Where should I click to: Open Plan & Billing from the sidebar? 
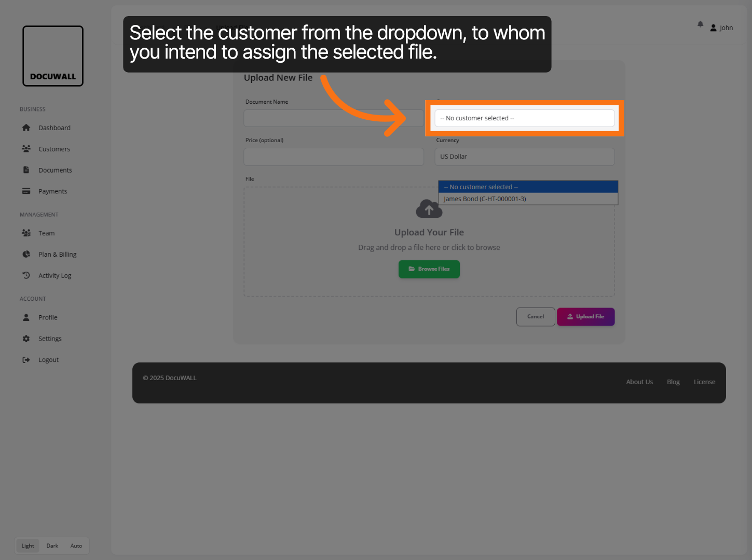[26, 254]
